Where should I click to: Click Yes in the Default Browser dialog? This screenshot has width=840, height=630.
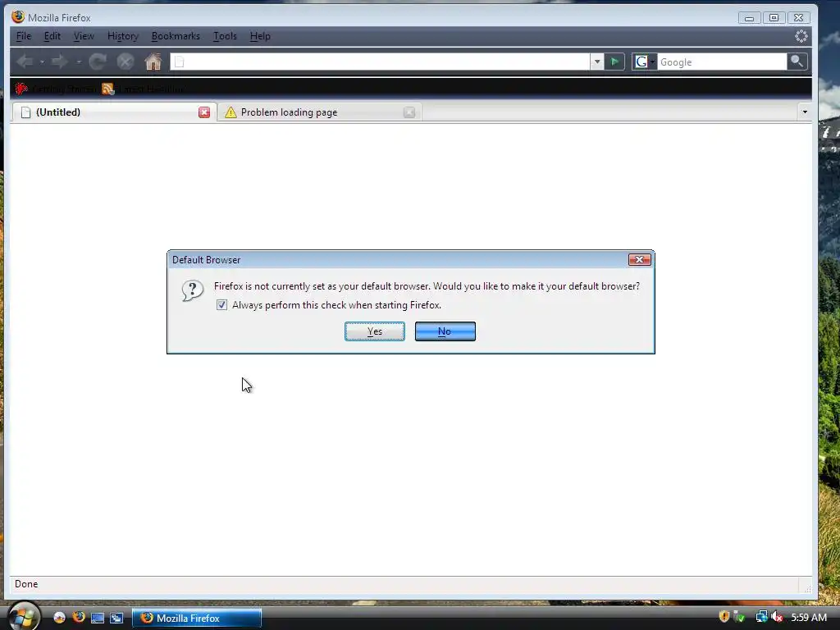tap(374, 331)
